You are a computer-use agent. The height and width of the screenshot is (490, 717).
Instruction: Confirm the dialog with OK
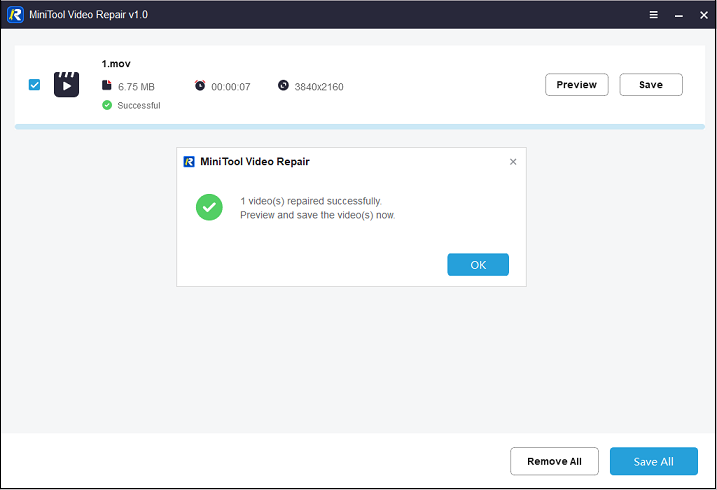pos(478,265)
